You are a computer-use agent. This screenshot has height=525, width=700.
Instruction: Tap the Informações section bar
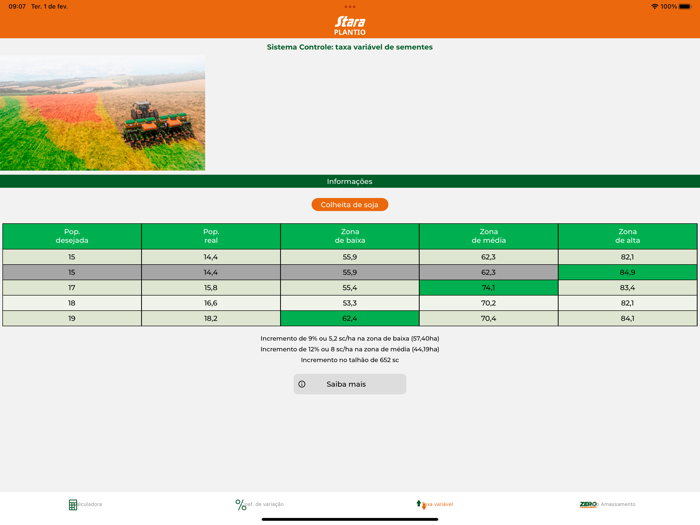pos(350,181)
